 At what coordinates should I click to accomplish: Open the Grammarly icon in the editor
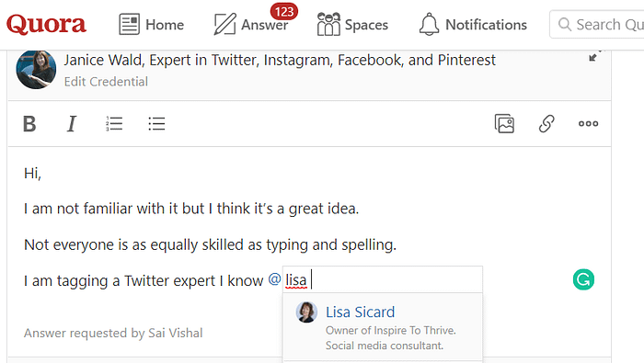click(x=583, y=279)
